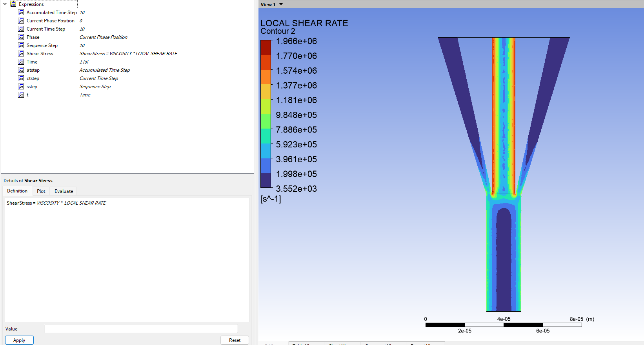Viewport: 644px width, 345px height.
Task: Select the ctstep expression row
Action: click(33, 78)
